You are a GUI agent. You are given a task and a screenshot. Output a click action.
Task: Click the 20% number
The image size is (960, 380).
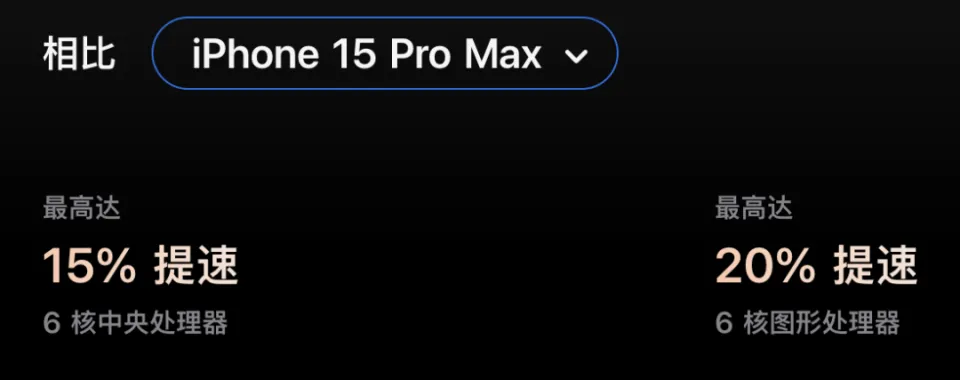(x=765, y=266)
